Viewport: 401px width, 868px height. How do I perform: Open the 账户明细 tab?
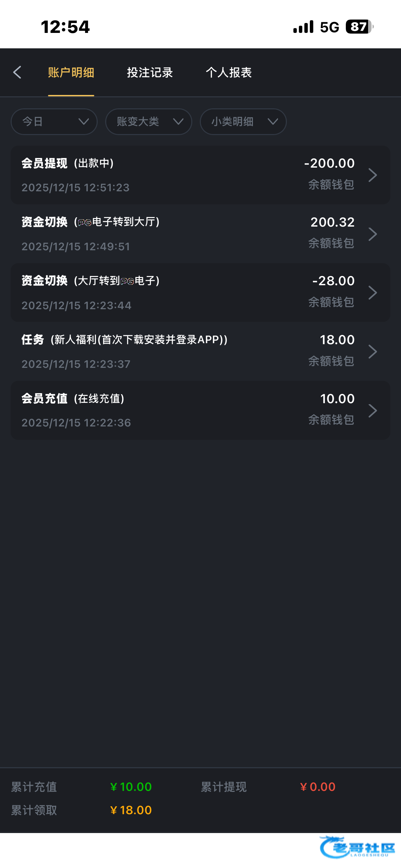71,72
